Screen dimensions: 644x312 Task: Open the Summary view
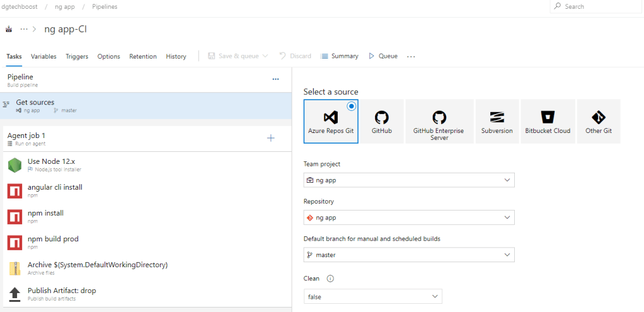coord(340,56)
